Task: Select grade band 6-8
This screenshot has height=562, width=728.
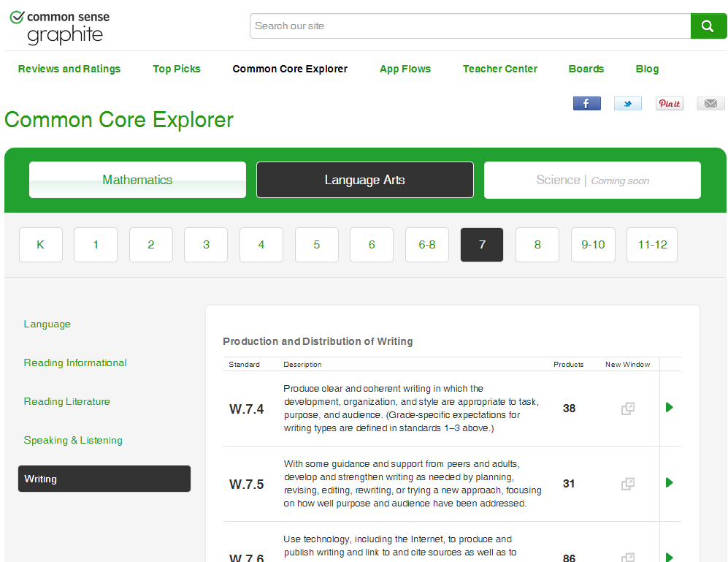Action: [427, 245]
